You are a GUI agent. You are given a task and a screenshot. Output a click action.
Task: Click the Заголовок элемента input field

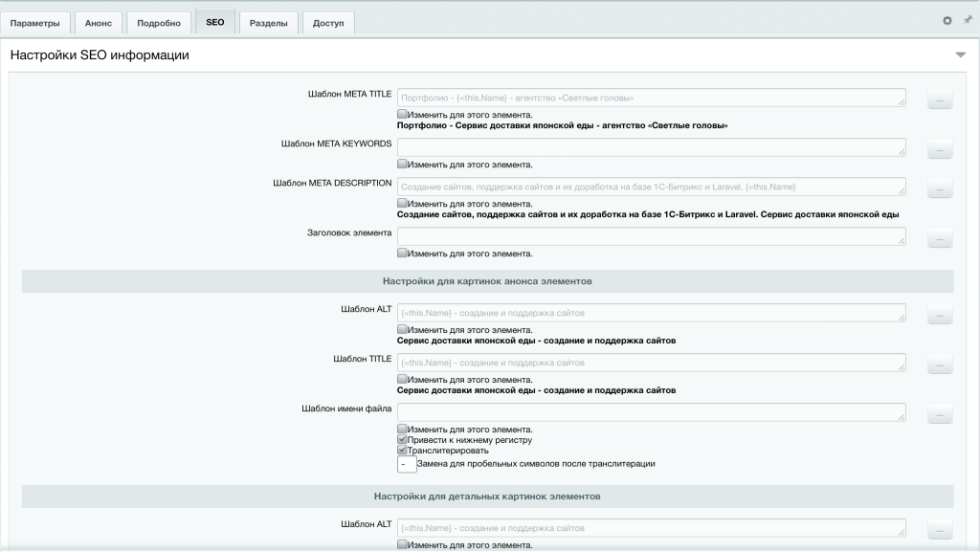(x=651, y=236)
